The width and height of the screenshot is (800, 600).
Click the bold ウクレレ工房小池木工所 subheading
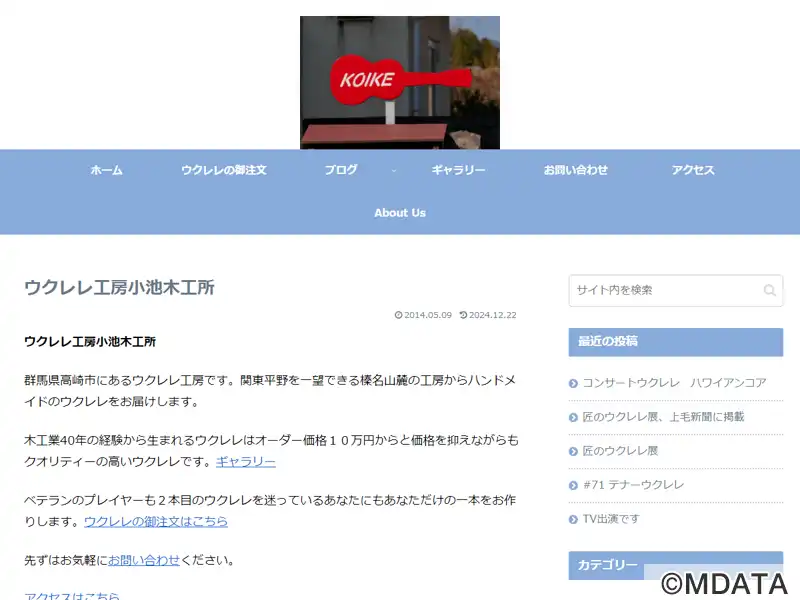(90, 341)
